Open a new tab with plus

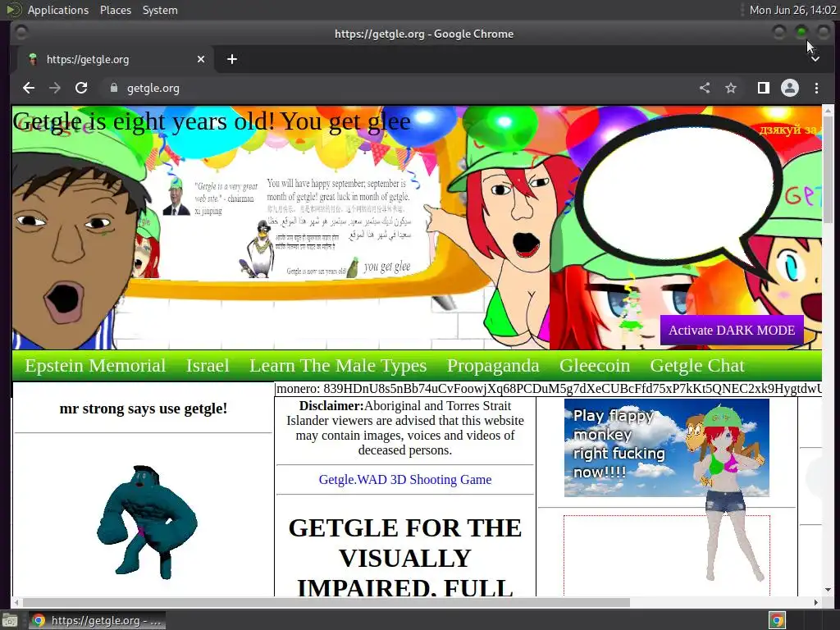232,59
